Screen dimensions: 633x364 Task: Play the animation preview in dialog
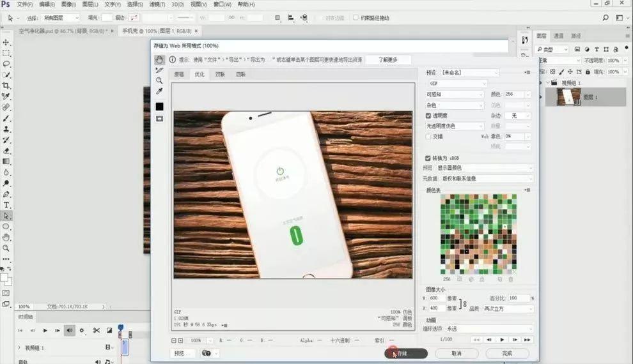point(502,340)
